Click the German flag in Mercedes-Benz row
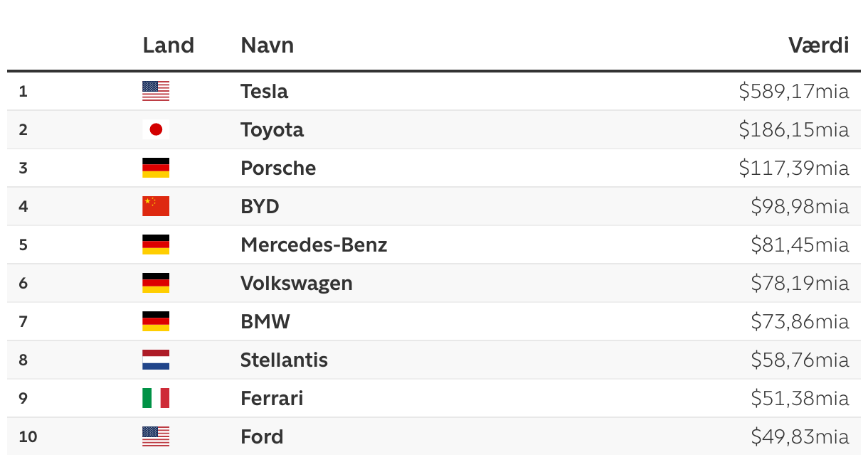 [x=156, y=245]
